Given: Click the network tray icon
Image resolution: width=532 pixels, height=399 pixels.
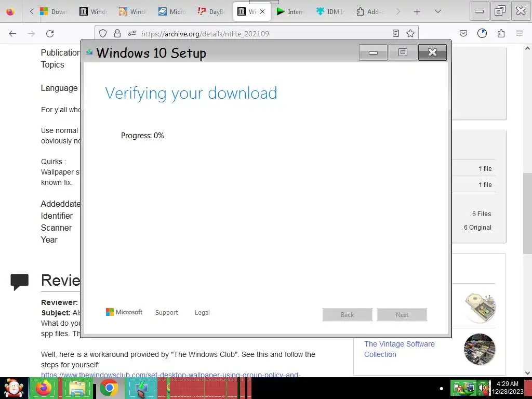Looking at the screenshot, I should click(470, 388).
